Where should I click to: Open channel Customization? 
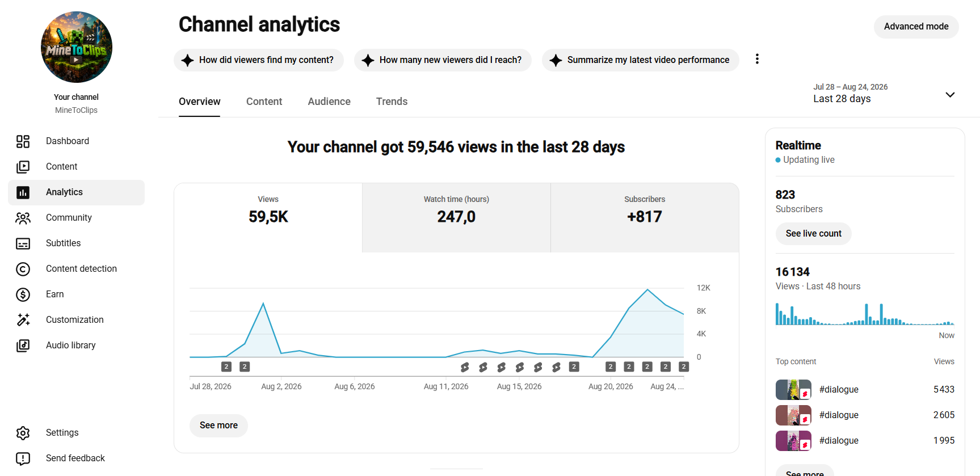pos(76,320)
